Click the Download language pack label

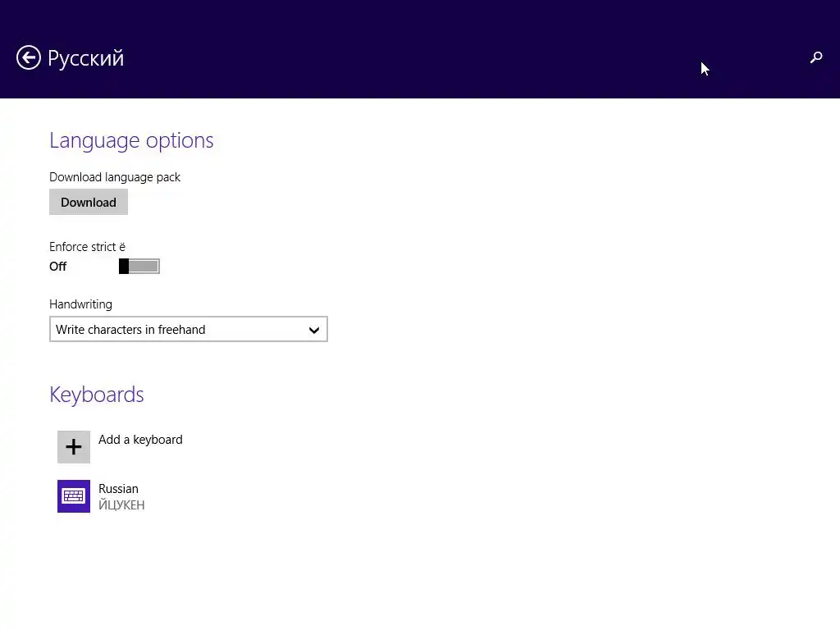pos(115,177)
